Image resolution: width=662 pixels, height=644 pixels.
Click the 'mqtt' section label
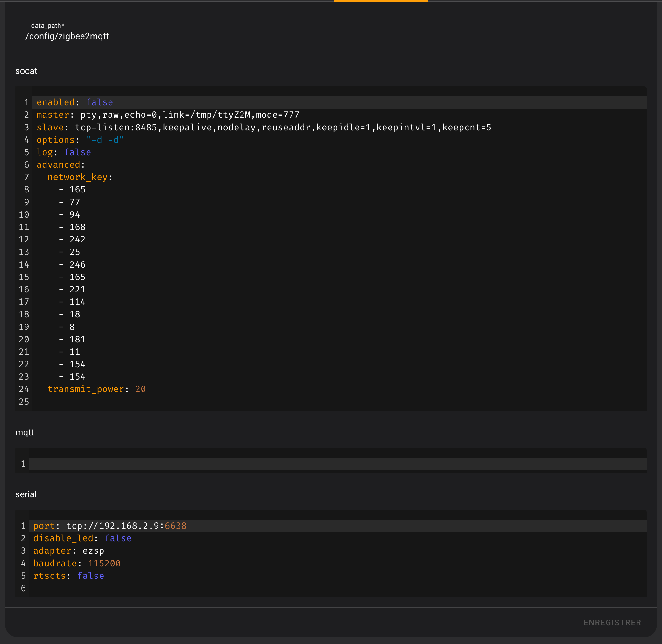(25, 433)
